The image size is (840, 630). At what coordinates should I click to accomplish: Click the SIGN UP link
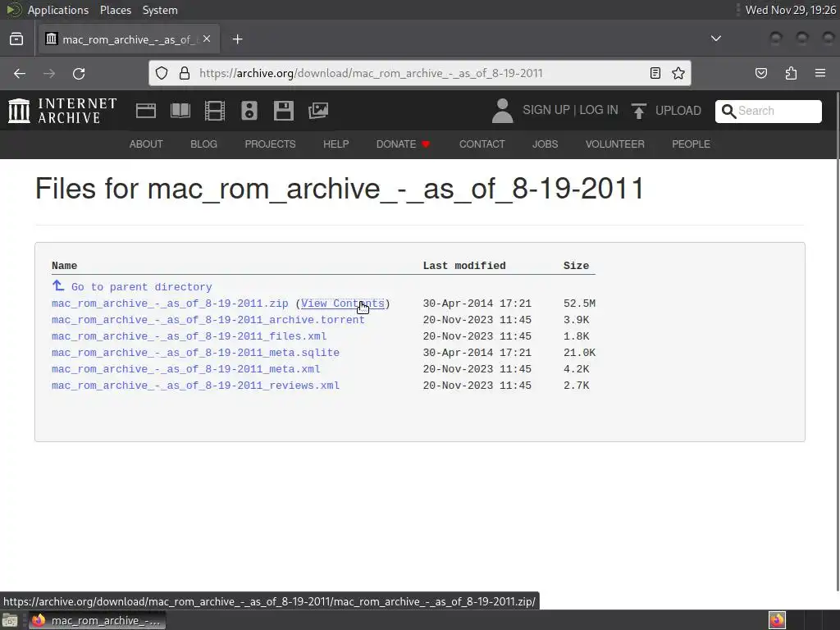click(546, 110)
